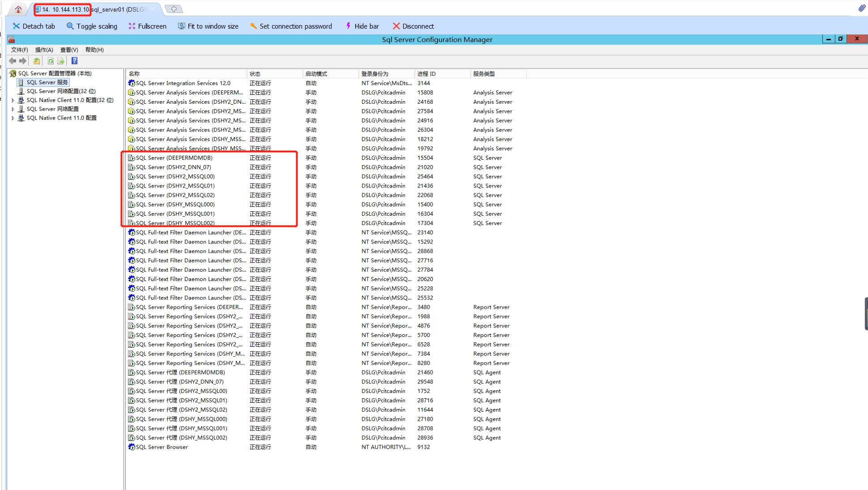Click the SQL Server (DSHY2_MSSQL00) icon
Screen dimensions: 868x490
click(132, 177)
